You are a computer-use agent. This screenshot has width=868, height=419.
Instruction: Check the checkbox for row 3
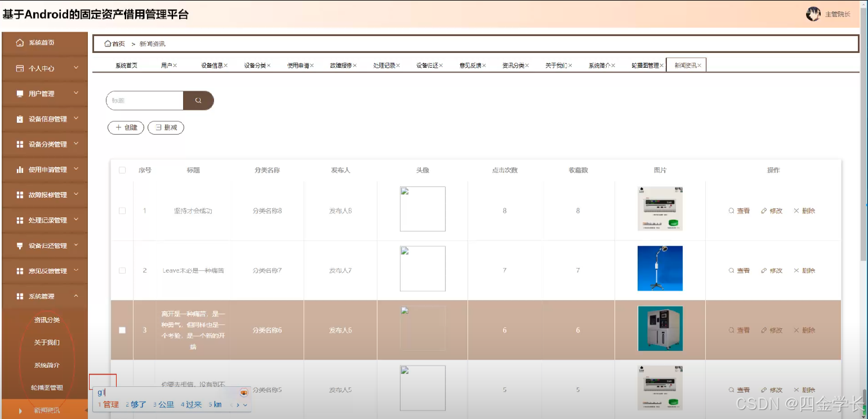[x=122, y=330]
